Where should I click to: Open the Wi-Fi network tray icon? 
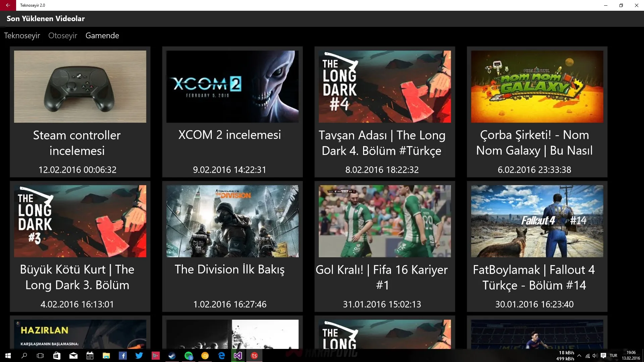(x=588, y=356)
